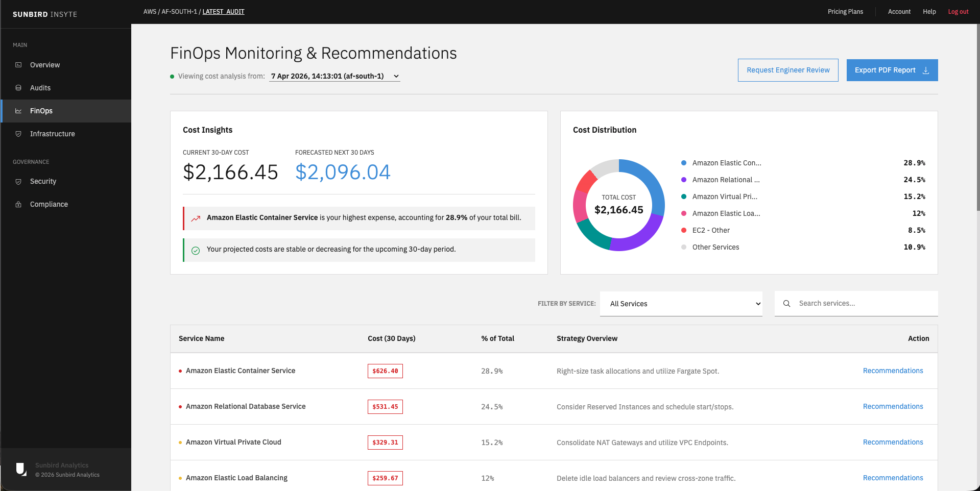Click the magnifying glass in the services search bar

(786, 303)
